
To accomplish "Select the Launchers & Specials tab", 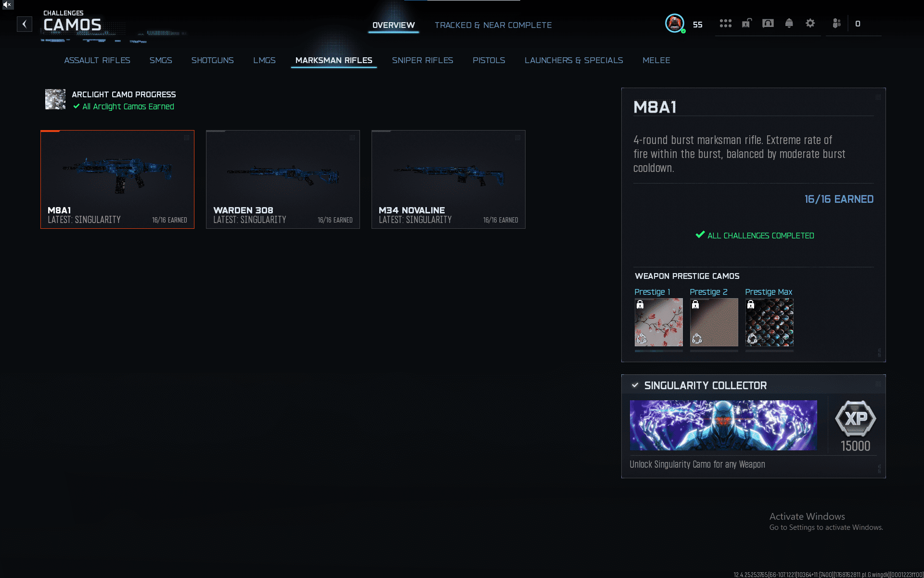I will click(574, 60).
